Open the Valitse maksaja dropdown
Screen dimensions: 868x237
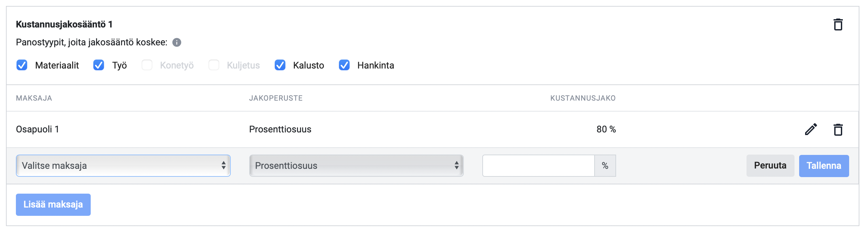[x=123, y=166]
